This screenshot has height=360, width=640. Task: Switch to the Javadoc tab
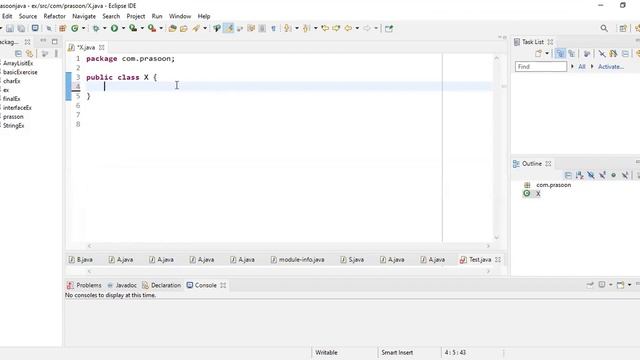click(x=122, y=285)
